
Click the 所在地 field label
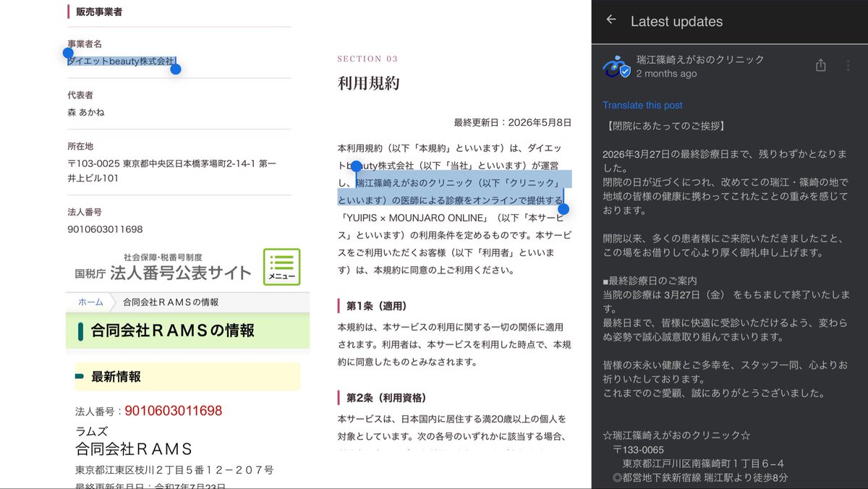click(80, 146)
